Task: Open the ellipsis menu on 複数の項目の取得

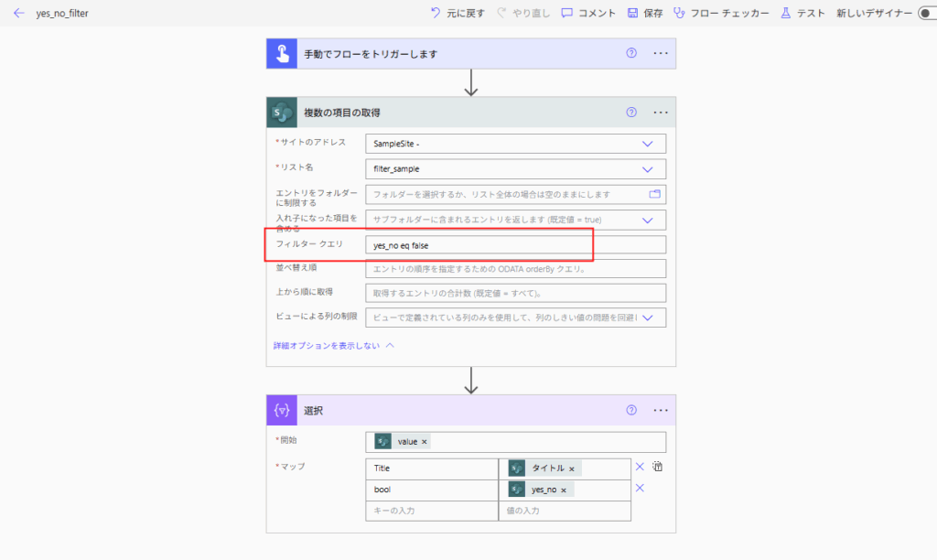Action: click(x=661, y=113)
